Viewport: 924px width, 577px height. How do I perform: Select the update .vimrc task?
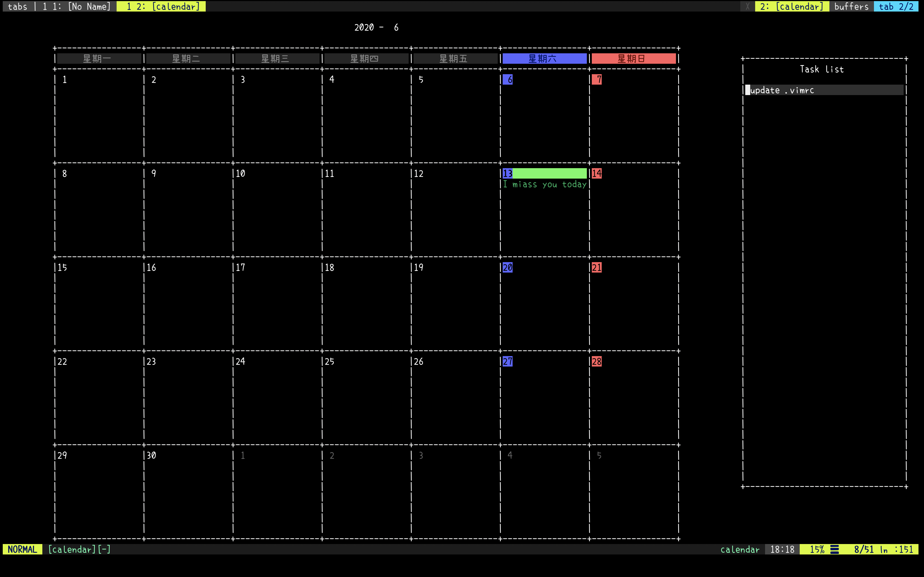coord(782,90)
